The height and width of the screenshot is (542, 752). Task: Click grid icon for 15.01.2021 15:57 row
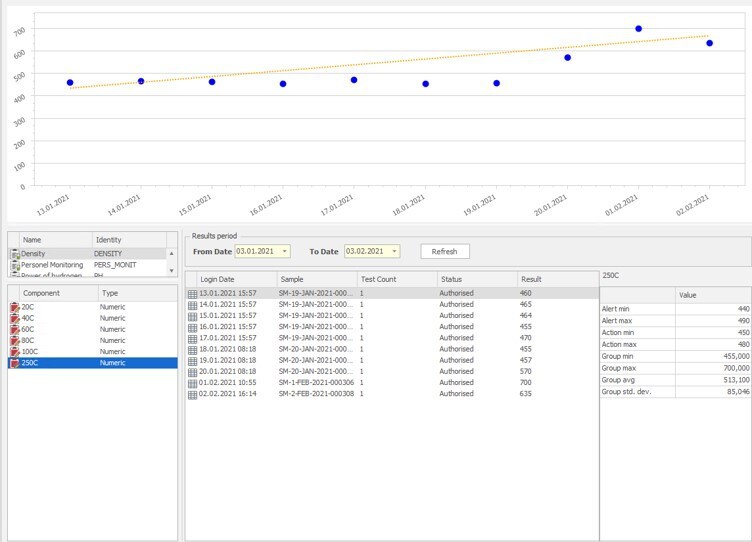(192, 316)
